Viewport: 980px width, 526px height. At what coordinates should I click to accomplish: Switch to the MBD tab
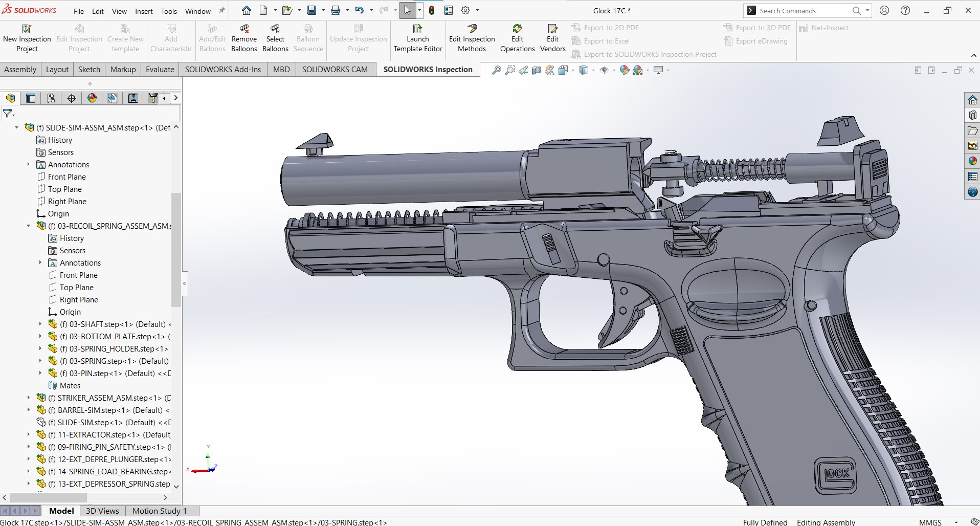pos(281,70)
